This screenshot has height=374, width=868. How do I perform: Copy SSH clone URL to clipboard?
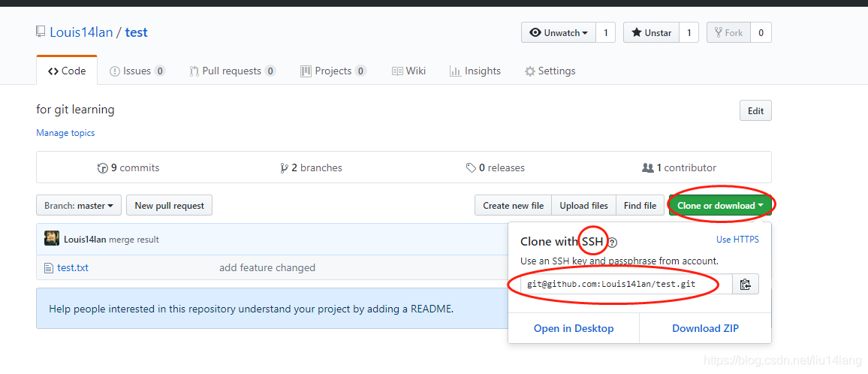tap(745, 284)
